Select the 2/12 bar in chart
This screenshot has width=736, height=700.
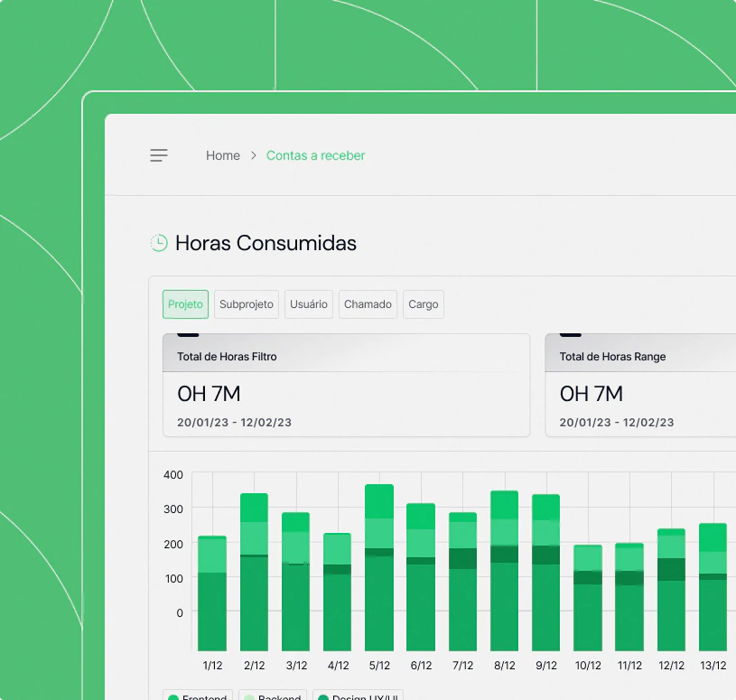tap(254, 572)
